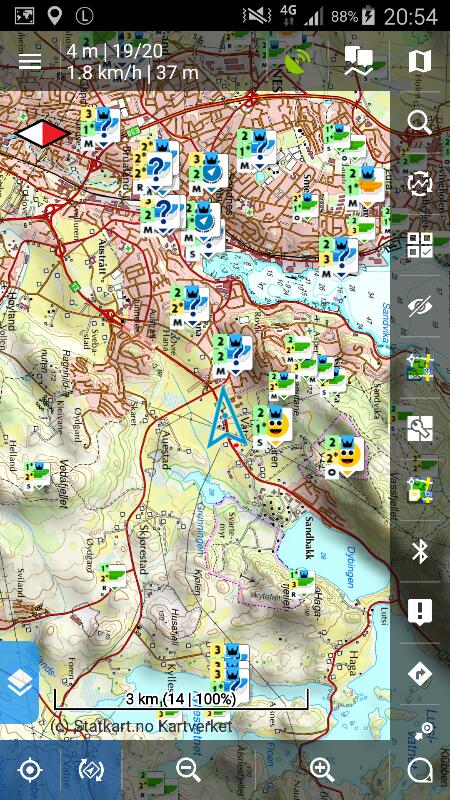Open the sync refresh circle icon
The width and height of the screenshot is (450, 800).
point(420,184)
